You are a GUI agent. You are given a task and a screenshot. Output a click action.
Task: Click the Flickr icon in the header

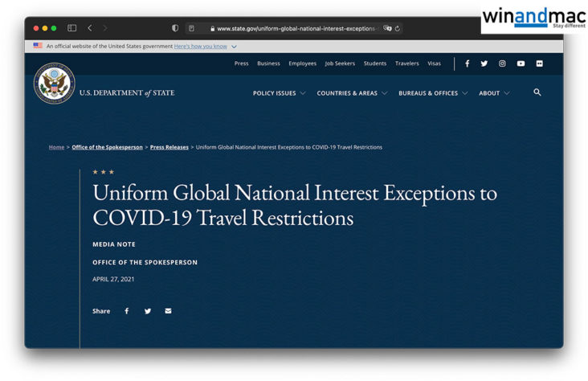point(539,63)
